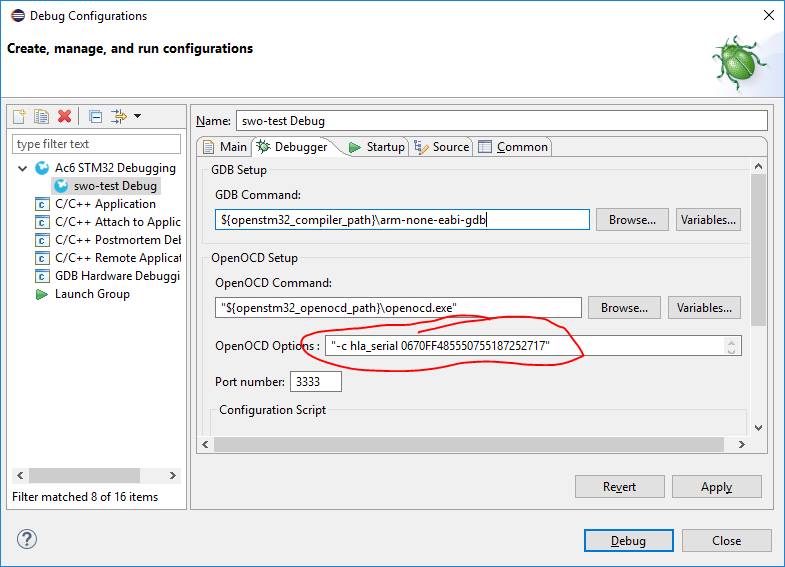Delete selected launch configuration with red X

[65, 117]
